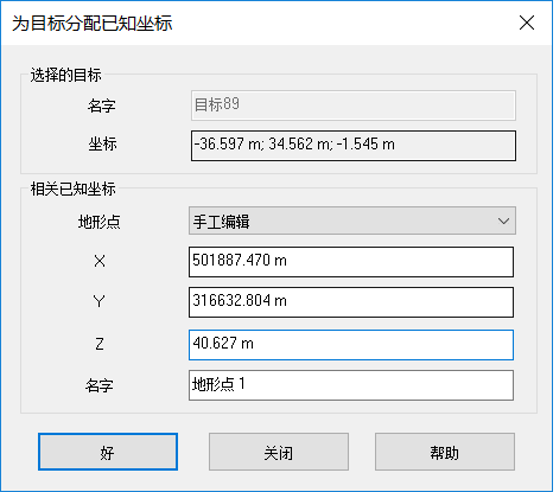The image size is (556, 495).
Task: Click the 坐标 label in 选择的目标
Action: coord(102,144)
